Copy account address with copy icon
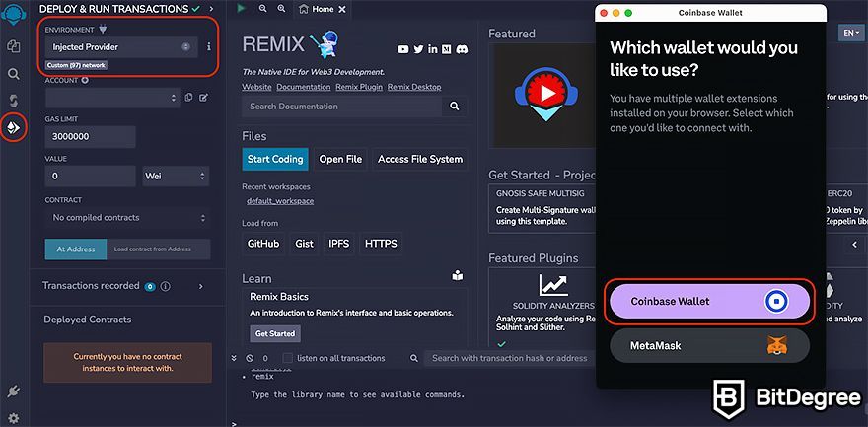The width and height of the screenshot is (868, 427). 188,98
